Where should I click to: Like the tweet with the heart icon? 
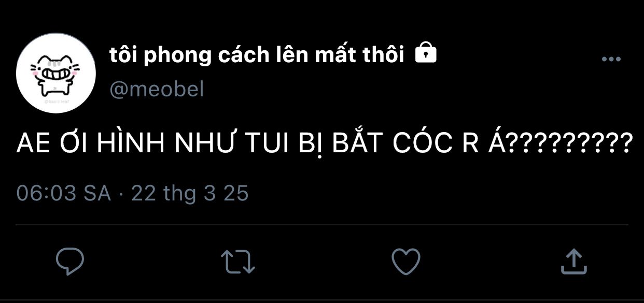point(405,262)
